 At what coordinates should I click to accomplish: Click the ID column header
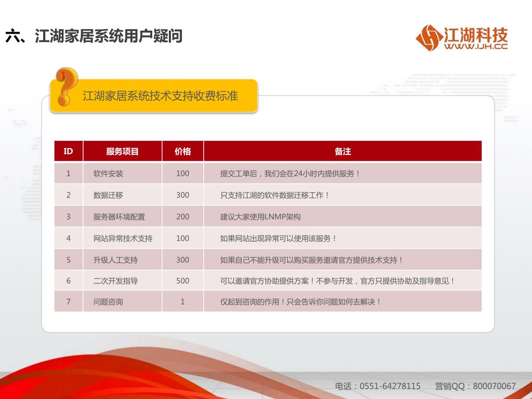(x=68, y=151)
